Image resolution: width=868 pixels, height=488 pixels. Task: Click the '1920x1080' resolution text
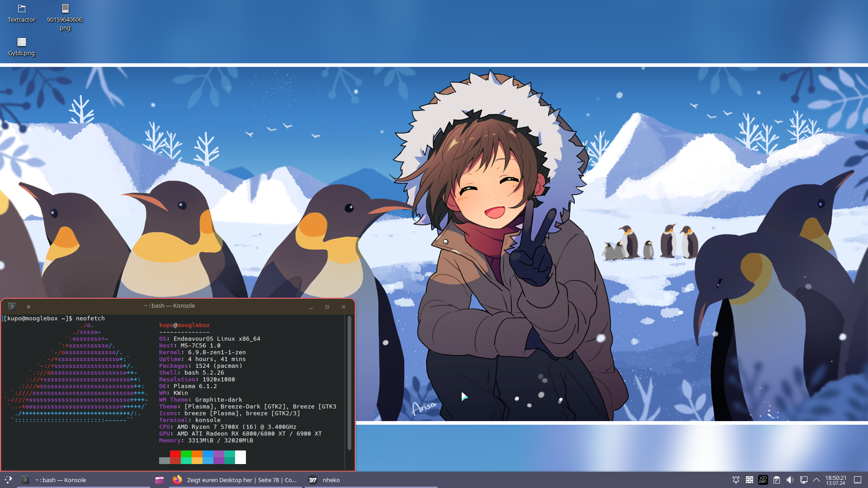219,380
